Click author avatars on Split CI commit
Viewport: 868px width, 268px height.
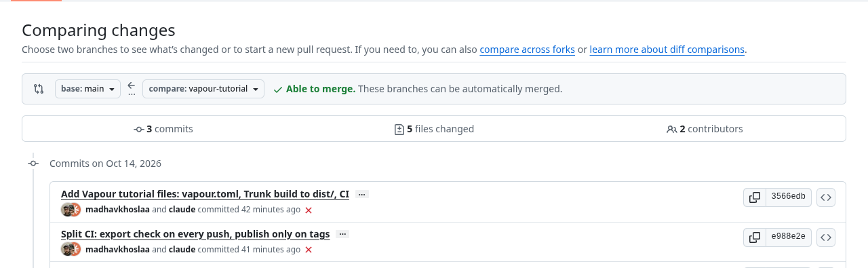tap(71, 250)
